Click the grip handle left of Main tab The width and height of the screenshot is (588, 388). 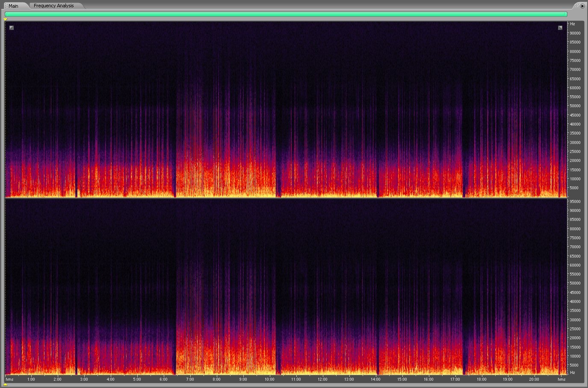6,6
